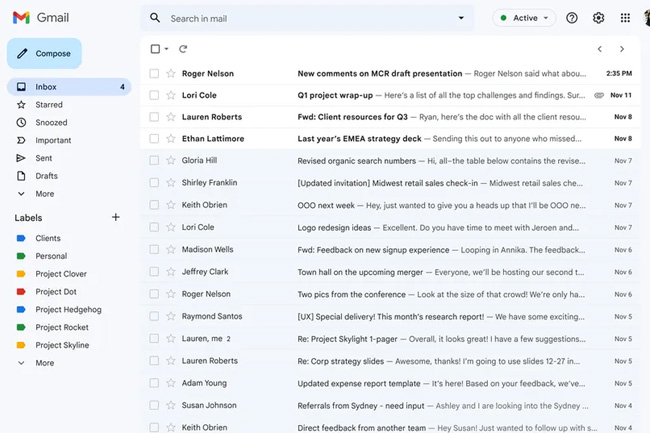Image resolution: width=650 pixels, height=433 pixels.
Task: Refresh the inbox
Action: tap(183, 49)
